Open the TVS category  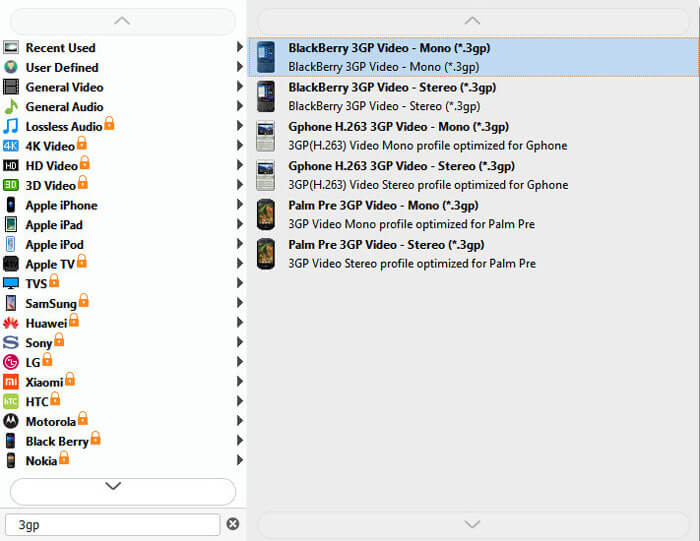pyautogui.click(x=123, y=283)
